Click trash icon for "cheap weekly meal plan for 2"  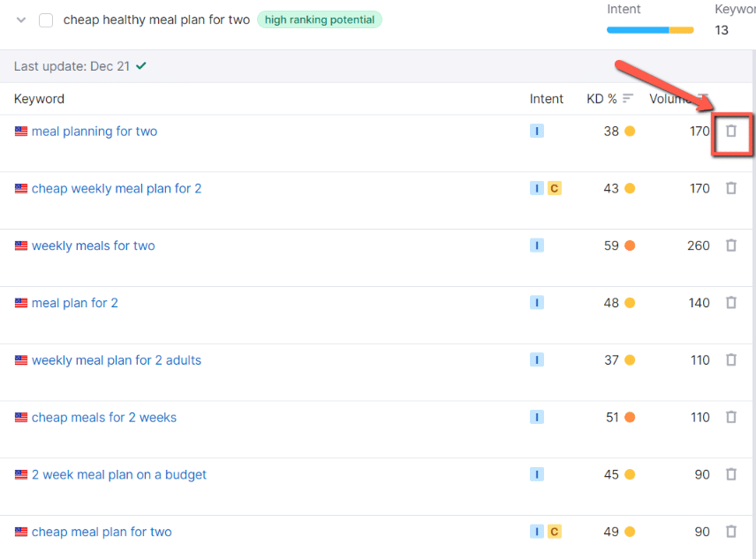(731, 188)
